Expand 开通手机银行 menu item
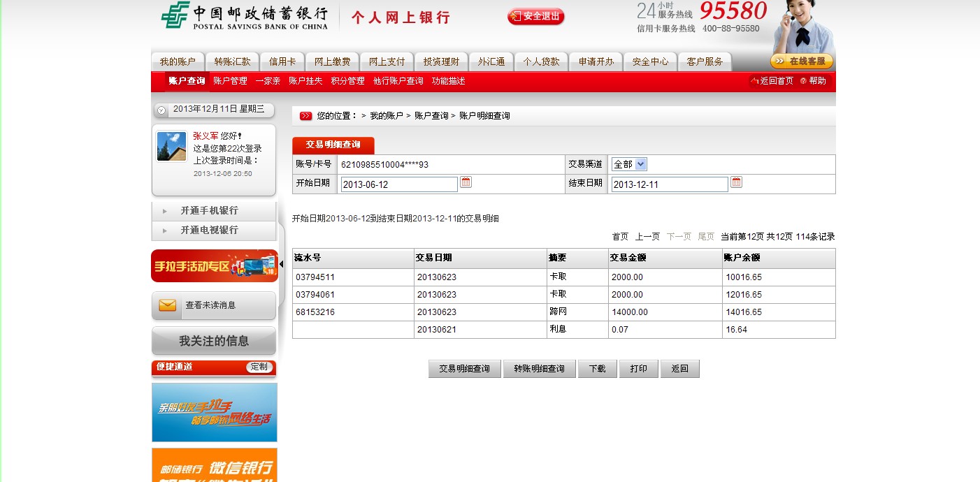 point(209,211)
